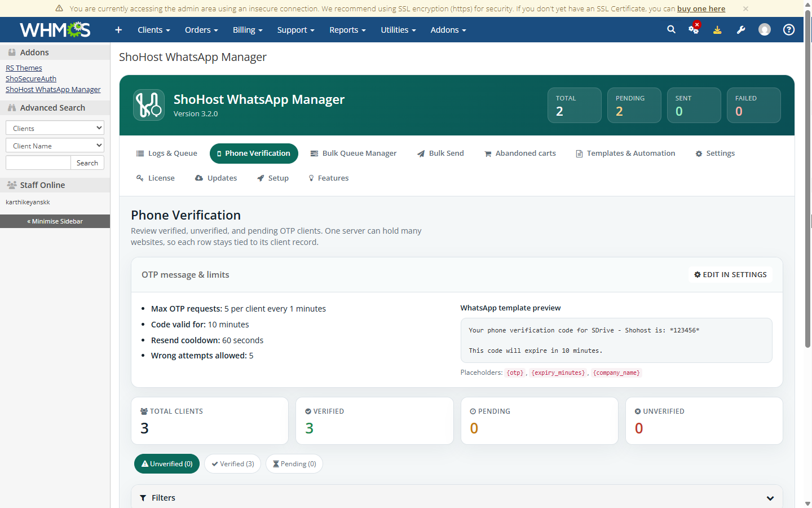Viewport: 812px width, 508px height.
Task: Switch to the License tab
Action: [x=156, y=178]
